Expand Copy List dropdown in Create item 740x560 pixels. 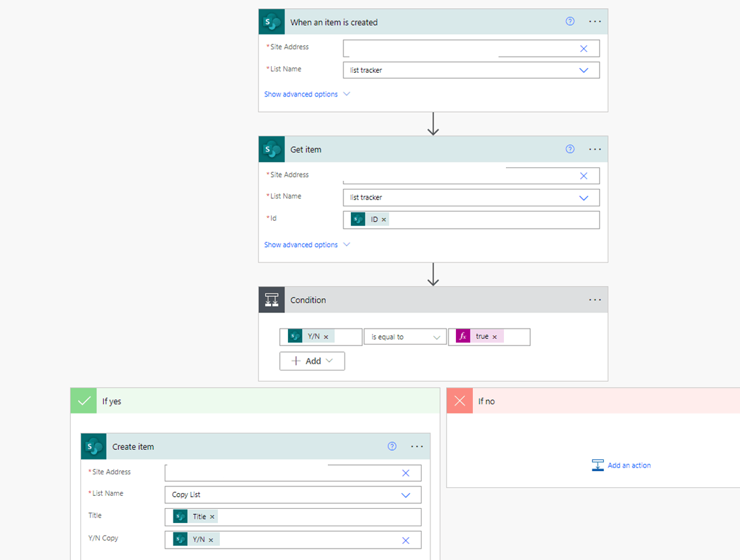click(x=405, y=495)
